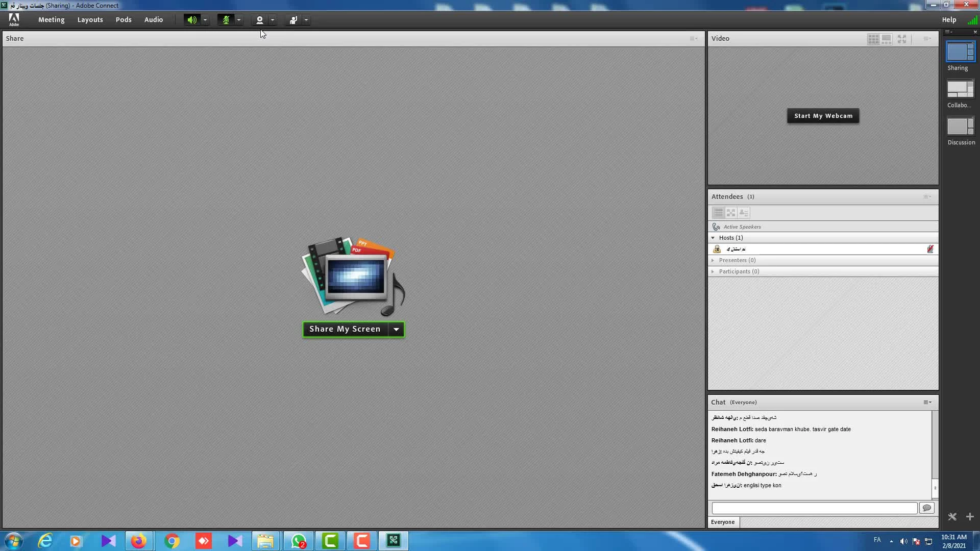Switch video pod to grid view
The width and height of the screenshot is (980, 551).
[x=873, y=39]
